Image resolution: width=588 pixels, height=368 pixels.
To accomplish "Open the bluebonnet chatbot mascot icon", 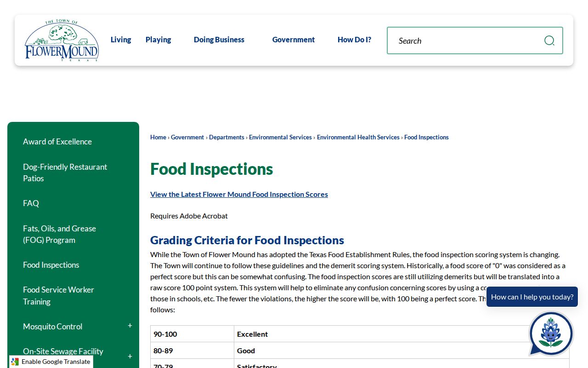I will pyautogui.click(x=551, y=333).
